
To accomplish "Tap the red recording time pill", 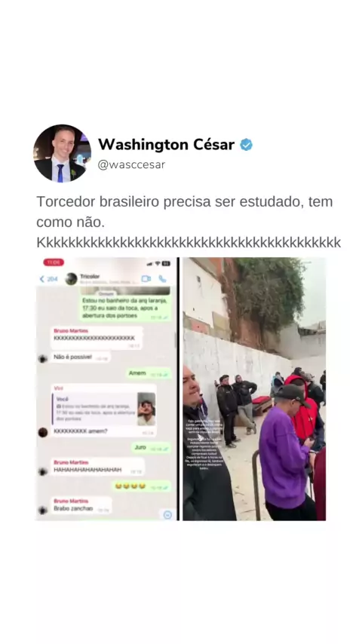I will click(54, 262).
